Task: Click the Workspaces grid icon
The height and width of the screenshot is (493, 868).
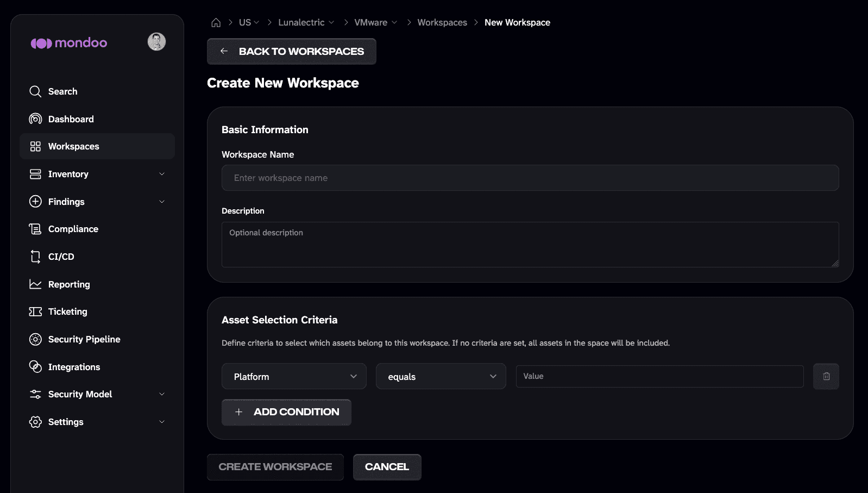Action: [x=35, y=146]
